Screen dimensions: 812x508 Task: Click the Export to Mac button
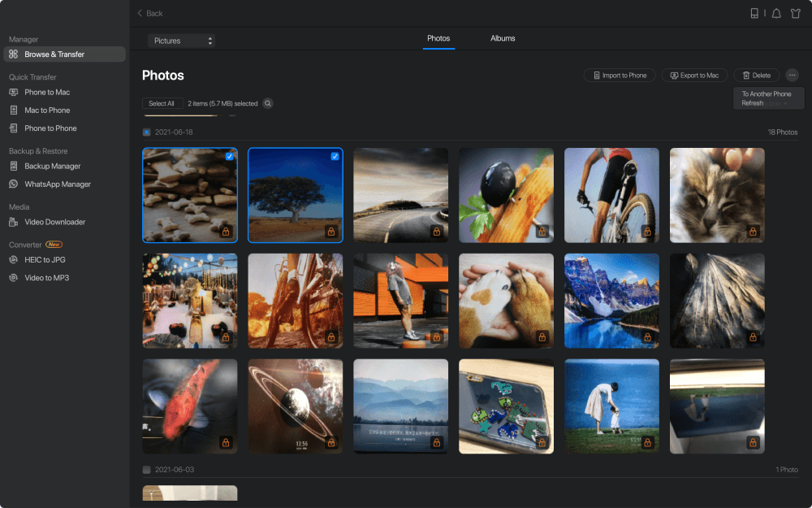693,75
